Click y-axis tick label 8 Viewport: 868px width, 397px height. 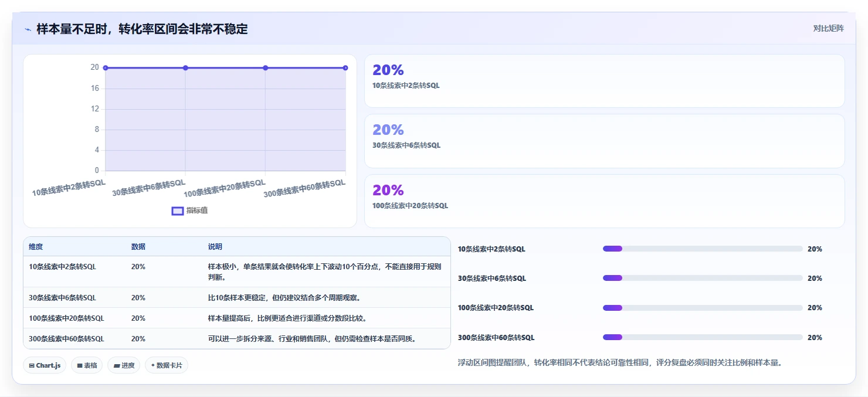pos(97,130)
